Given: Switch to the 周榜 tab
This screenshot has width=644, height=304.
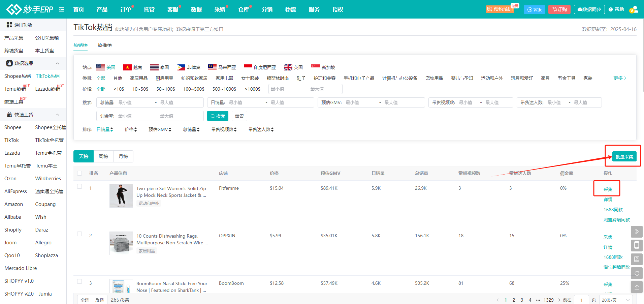Looking at the screenshot, I should [103, 156].
